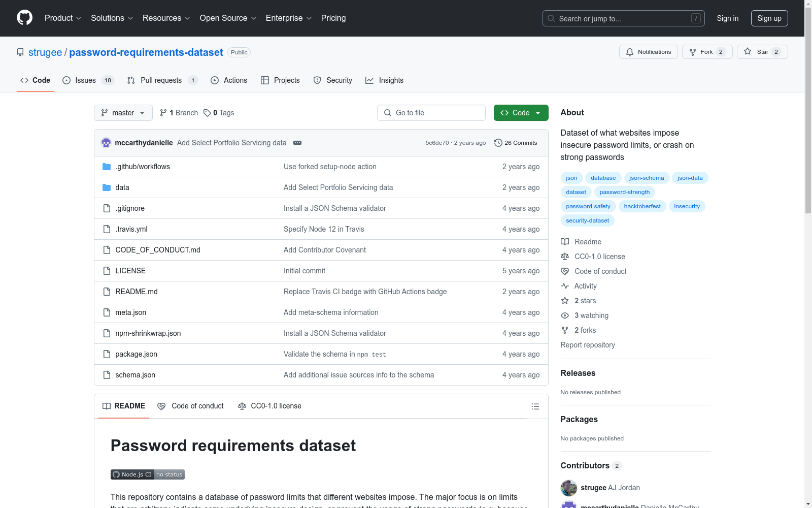Open the meta.json file
812x508 pixels.
[131, 312]
